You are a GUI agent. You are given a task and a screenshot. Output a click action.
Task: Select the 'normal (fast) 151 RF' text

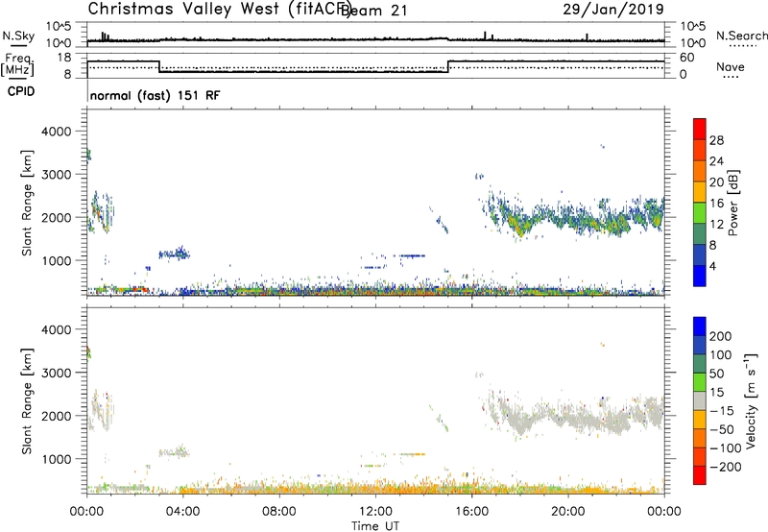(x=155, y=95)
